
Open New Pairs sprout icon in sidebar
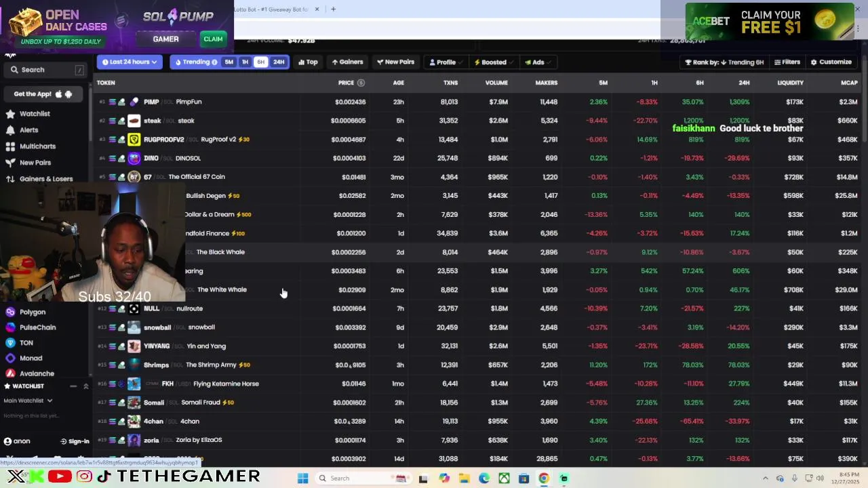click(x=10, y=163)
